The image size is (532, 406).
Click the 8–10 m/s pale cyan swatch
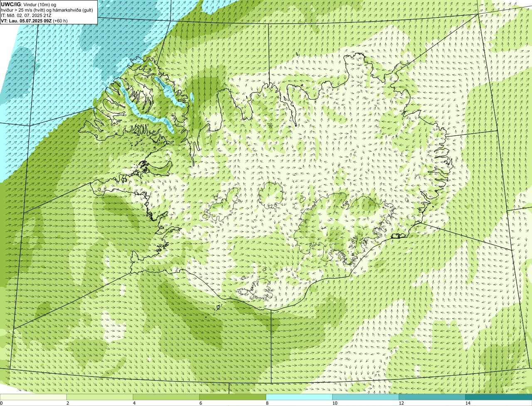pos(299,397)
